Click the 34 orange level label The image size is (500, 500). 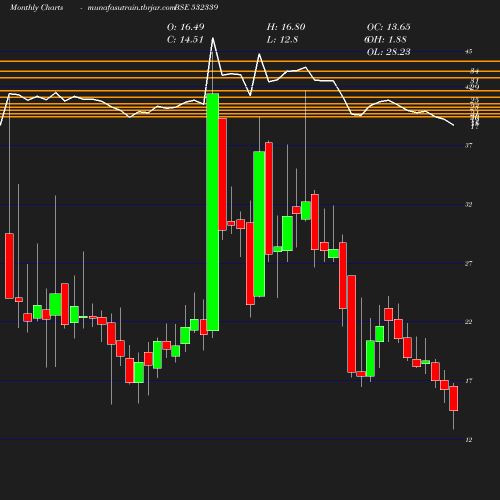click(x=474, y=71)
